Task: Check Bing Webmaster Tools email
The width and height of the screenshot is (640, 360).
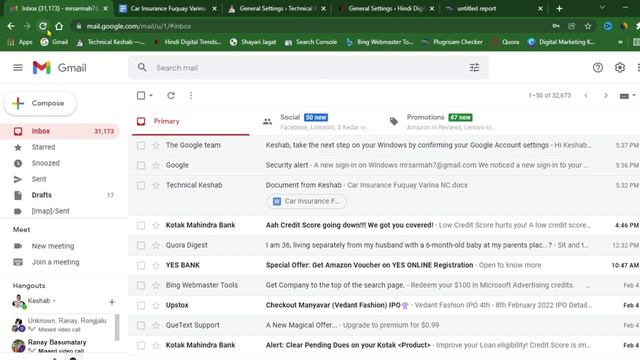Action: (141, 285)
